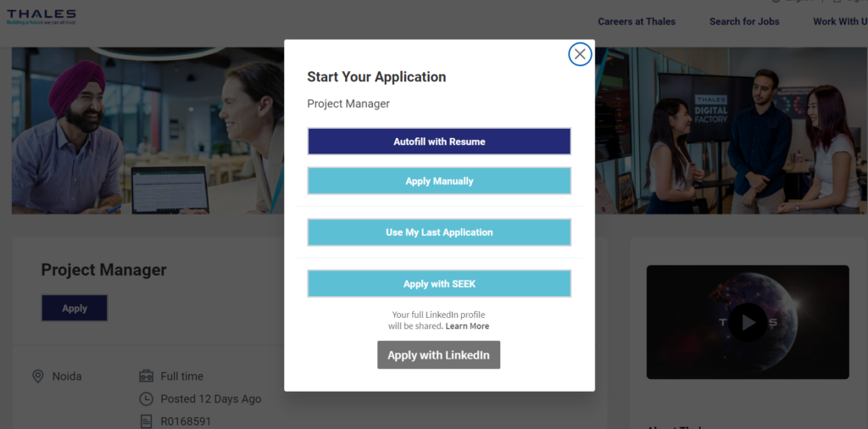The width and height of the screenshot is (868, 429).
Task: Close the Start Your Application dialog
Action: [580, 54]
